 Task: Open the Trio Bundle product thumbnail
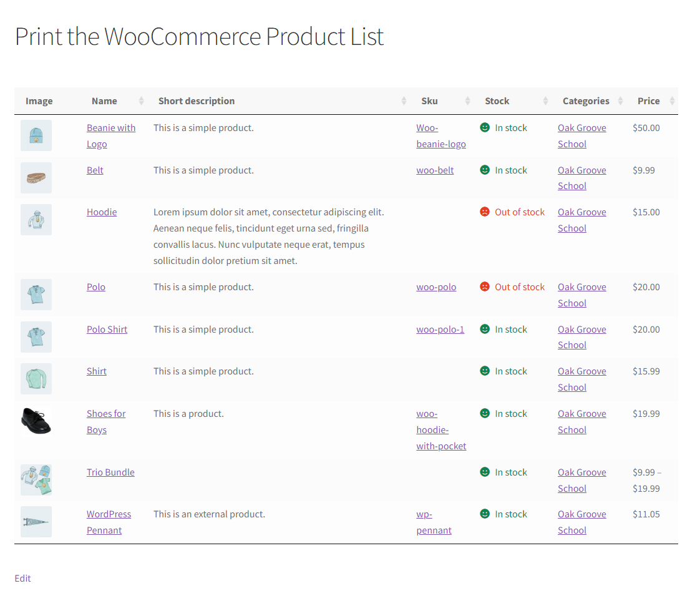tap(36, 480)
